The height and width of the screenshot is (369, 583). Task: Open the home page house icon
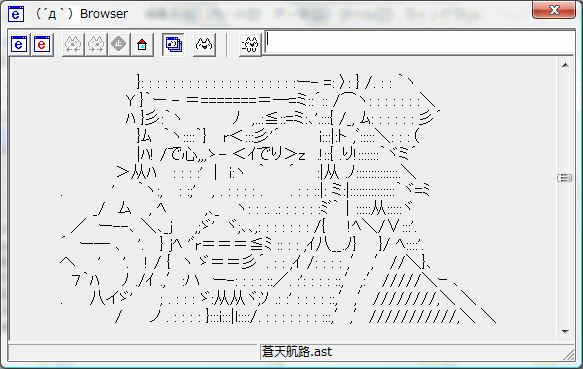142,45
